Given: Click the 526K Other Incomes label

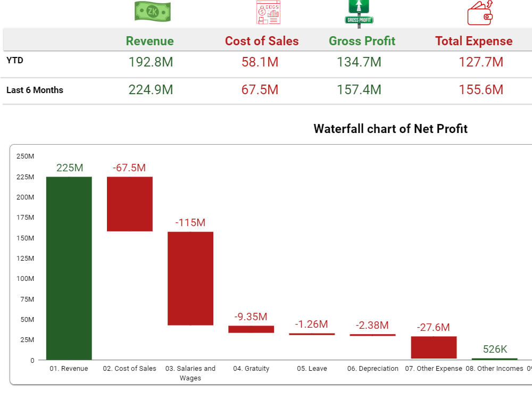Looking at the screenshot, I should [494, 350].
